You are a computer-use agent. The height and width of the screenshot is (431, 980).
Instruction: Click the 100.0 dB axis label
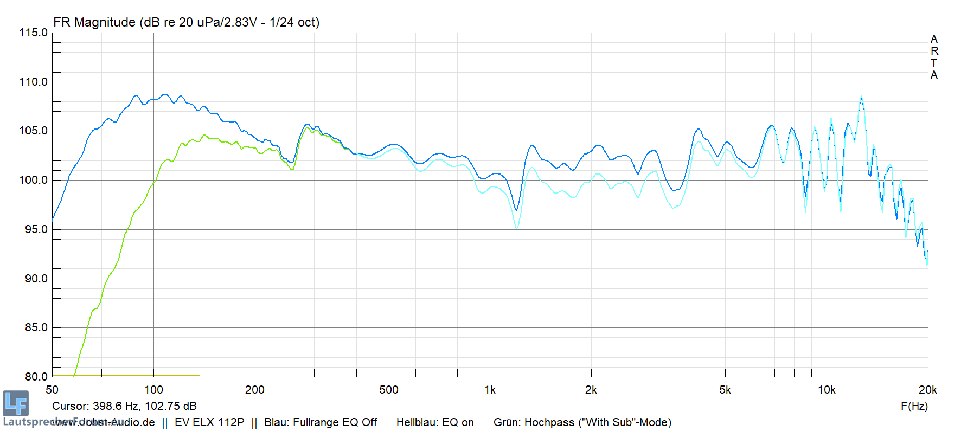33,180
